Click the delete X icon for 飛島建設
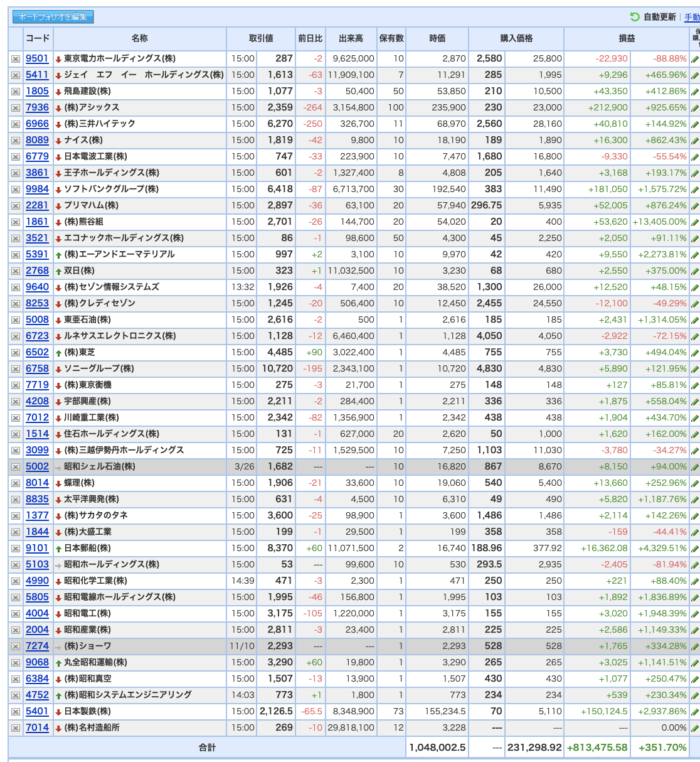This screenshot has height=762, width=700. pyautogui.click(x=16, y=92)
